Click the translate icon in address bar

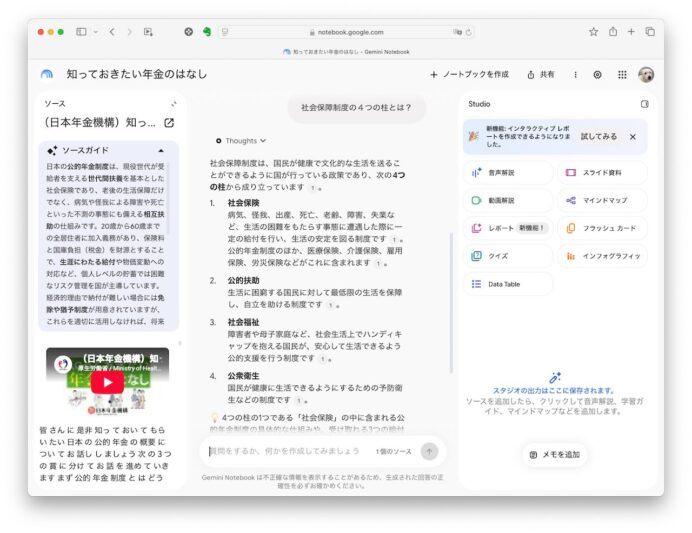coord(457,32)
